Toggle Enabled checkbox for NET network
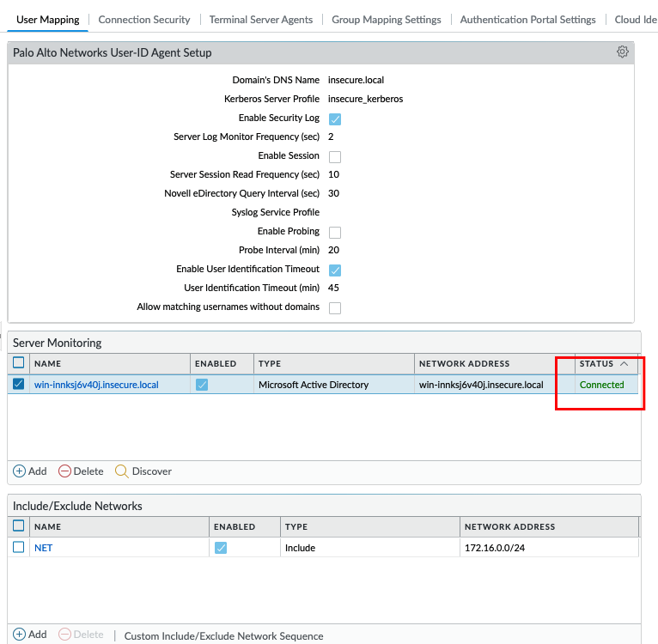 (221, 548)
